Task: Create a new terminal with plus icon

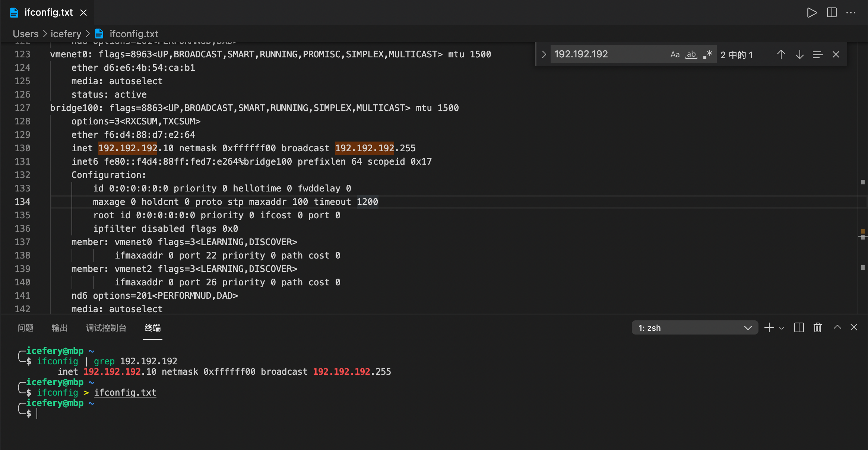Action: point(769,327)
